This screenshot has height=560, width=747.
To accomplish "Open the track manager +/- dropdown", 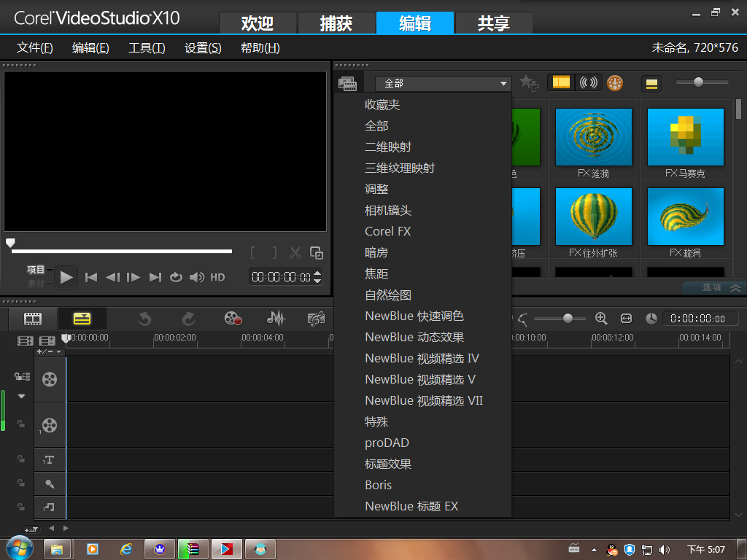I will (49, 352).
